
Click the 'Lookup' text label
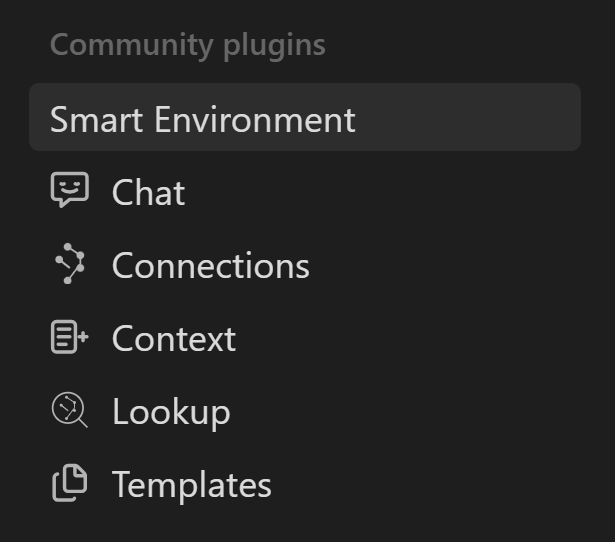[171, 411]
